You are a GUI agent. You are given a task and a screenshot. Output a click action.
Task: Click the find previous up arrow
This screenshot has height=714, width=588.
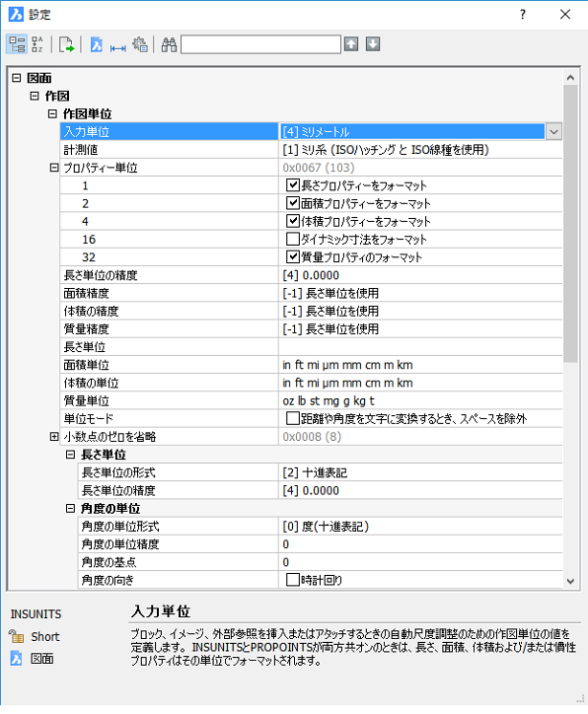point(351,44)
